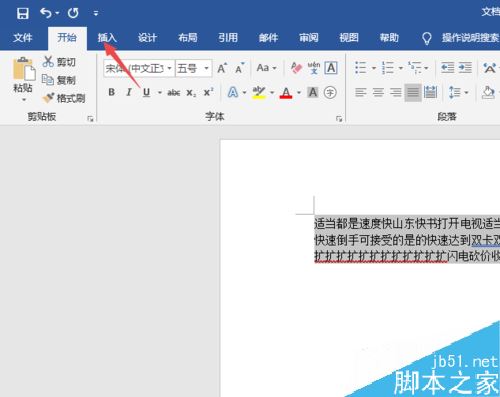This screenshot has height=397, width=500.
Task: Expand the underline style dropdown arrow
Action: (x=160, y=93)
